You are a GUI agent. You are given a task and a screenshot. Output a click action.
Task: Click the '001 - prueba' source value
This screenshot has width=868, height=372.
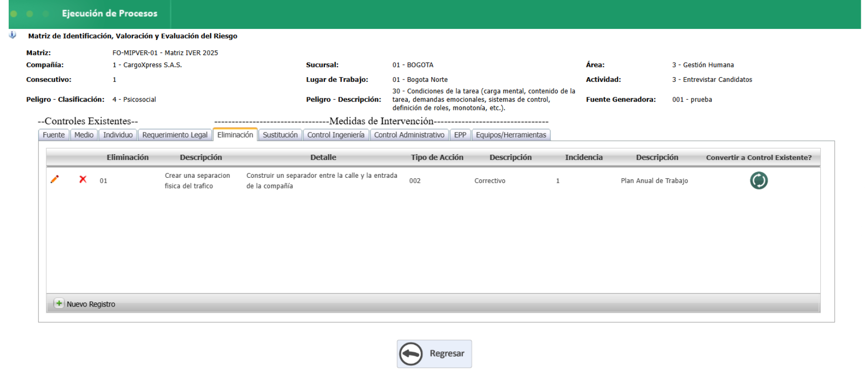pyautogui.click(x=692, y=100)
